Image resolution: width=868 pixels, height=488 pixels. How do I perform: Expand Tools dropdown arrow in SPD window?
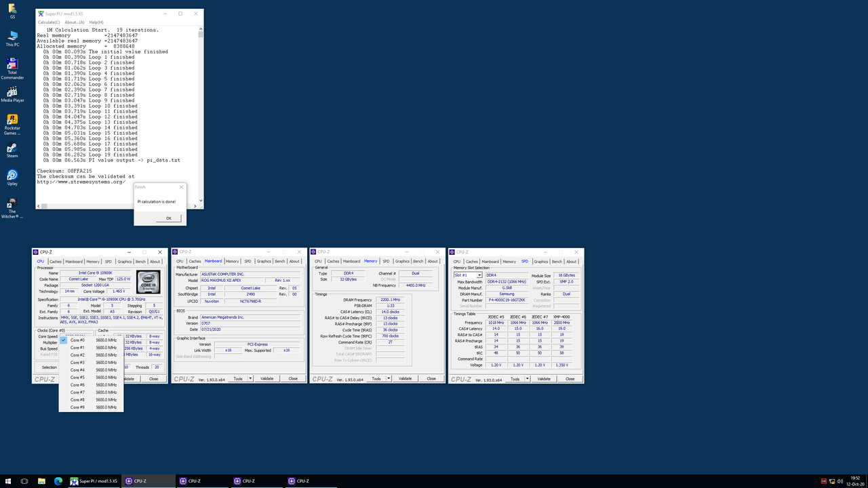[x=528, y=379]
